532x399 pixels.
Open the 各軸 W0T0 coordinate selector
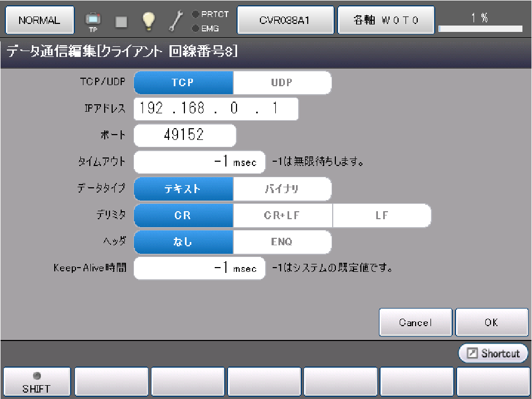click(386, 20)
